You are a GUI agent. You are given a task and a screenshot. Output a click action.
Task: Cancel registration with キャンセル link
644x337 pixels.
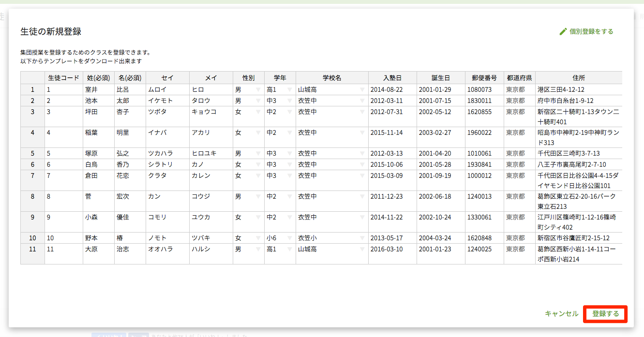[561, 313]
